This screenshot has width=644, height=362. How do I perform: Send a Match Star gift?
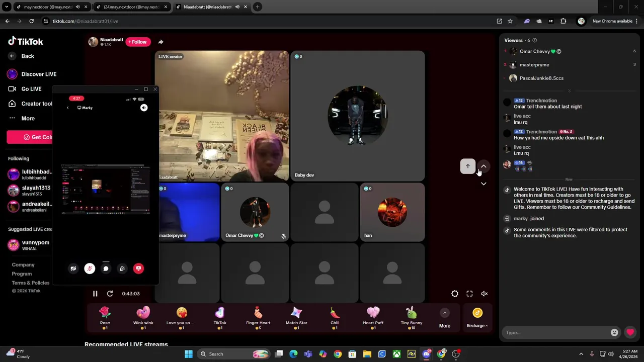296,318
